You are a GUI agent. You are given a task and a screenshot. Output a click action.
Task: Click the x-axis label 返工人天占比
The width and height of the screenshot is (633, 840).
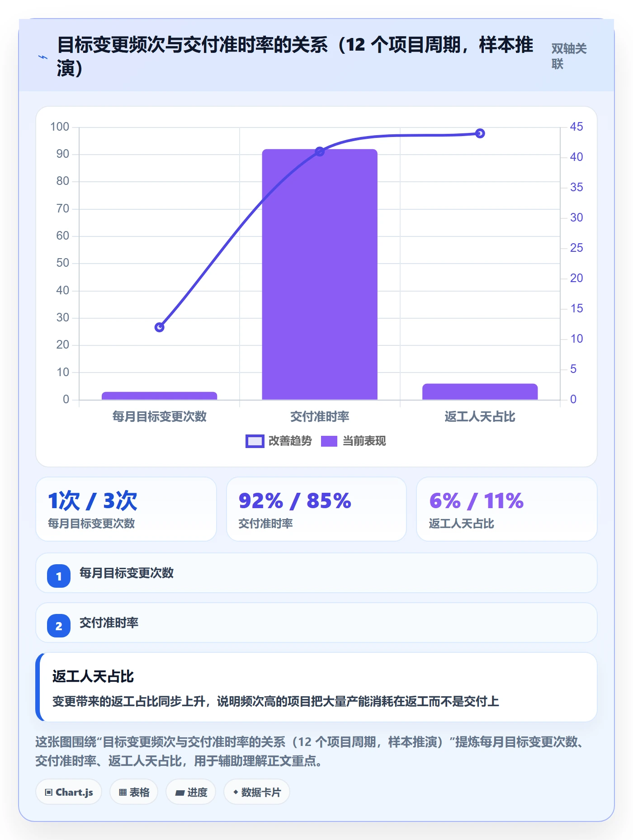pos(480,417)
